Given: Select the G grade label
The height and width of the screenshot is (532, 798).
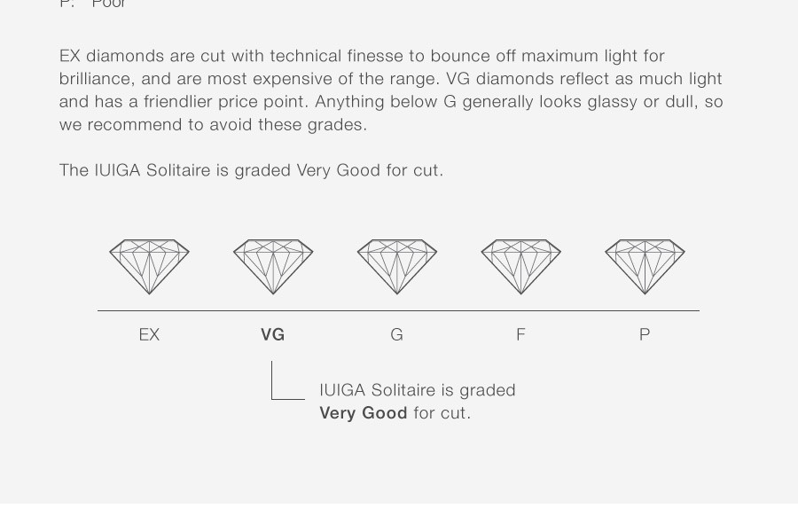Looking at the screenshot, I should (x=397, y=334).
